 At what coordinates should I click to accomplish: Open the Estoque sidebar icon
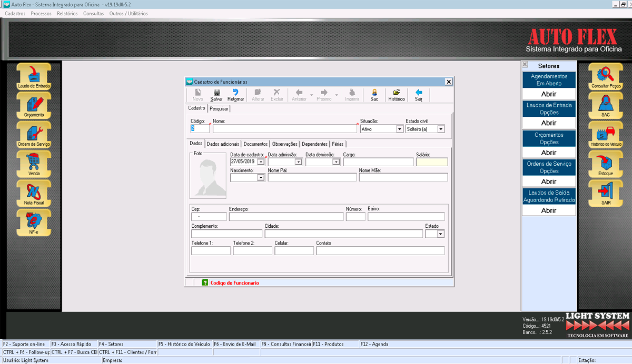click(606, 164)
